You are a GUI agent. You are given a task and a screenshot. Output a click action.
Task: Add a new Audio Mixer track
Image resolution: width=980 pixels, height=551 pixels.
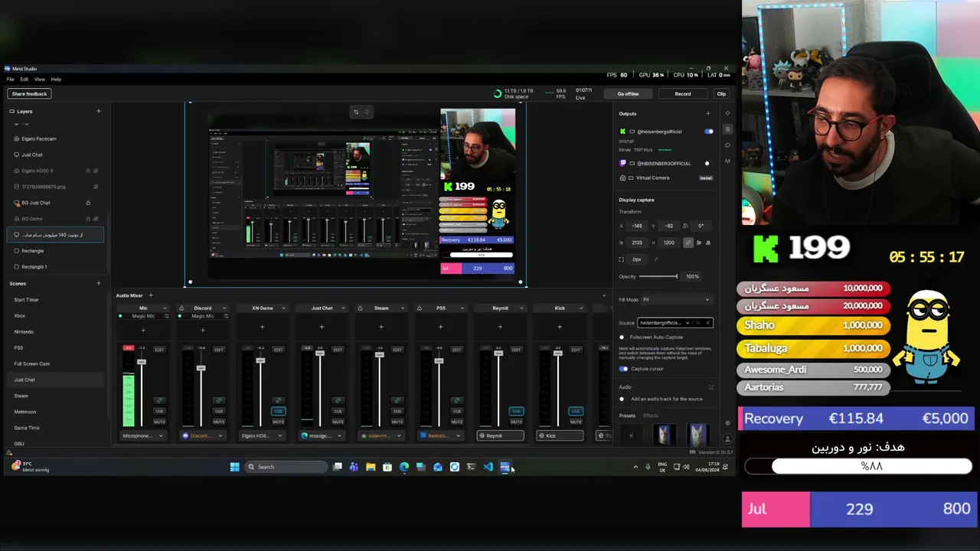pyautogui.click(x=151, y=295)
